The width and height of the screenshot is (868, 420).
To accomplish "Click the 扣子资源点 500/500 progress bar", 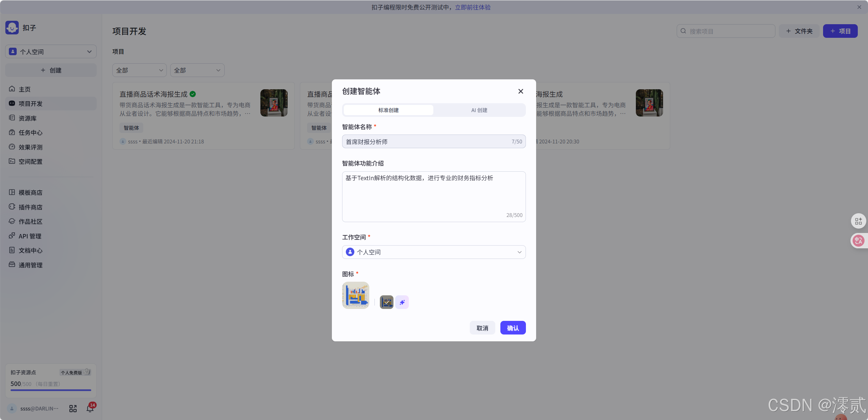I will pos(50,390).
